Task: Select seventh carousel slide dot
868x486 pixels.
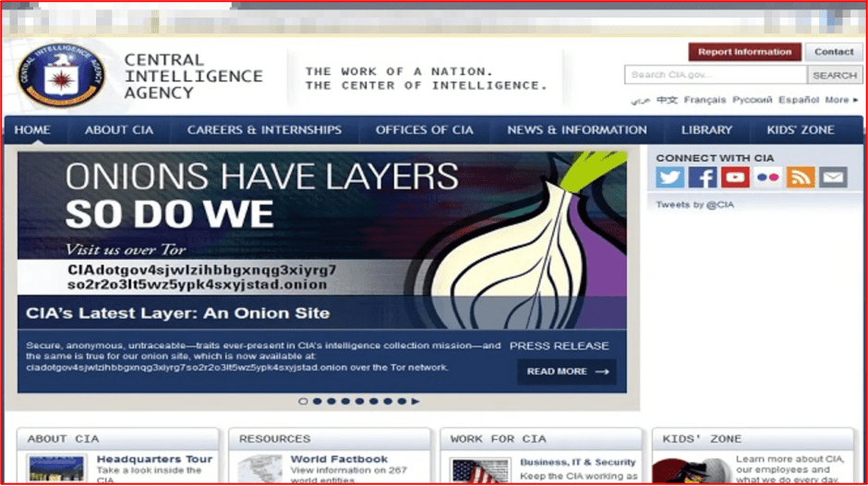Action: [388, 401]
